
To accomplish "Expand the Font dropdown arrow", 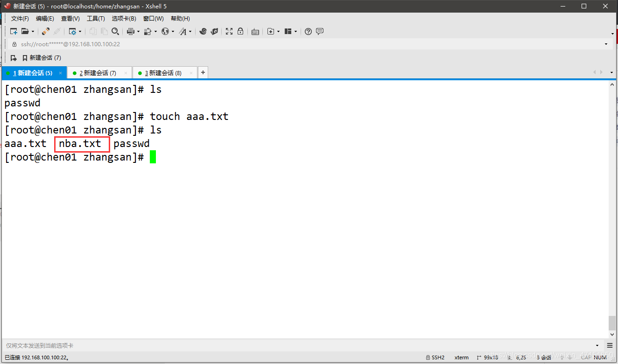I will tap(190, 32).
